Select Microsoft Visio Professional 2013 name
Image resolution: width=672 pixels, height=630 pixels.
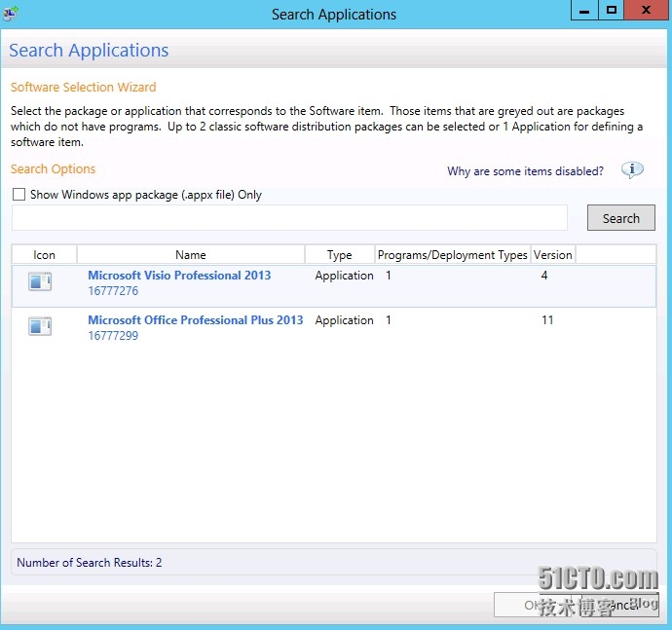(x=179, y=276)
